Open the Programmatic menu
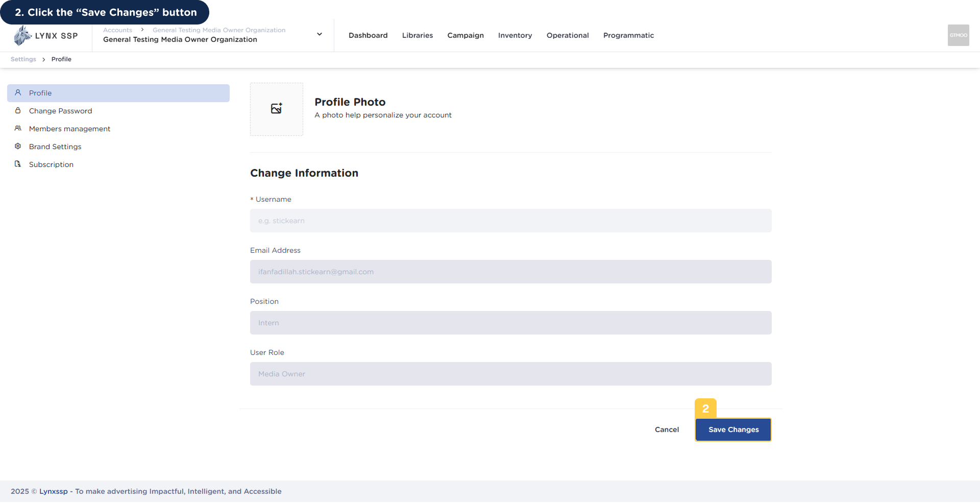Viewport: 980px width, 503px height. point(628,35)
